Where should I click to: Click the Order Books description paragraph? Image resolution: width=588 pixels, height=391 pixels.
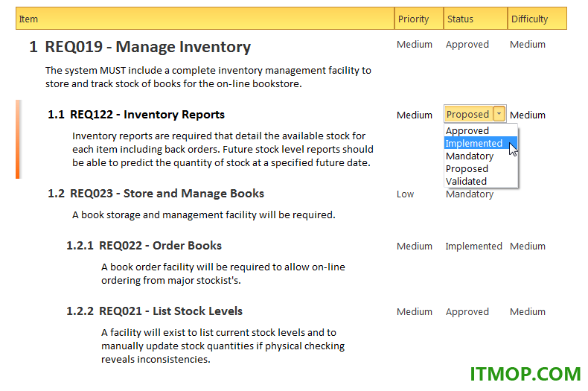coord(223,273)
